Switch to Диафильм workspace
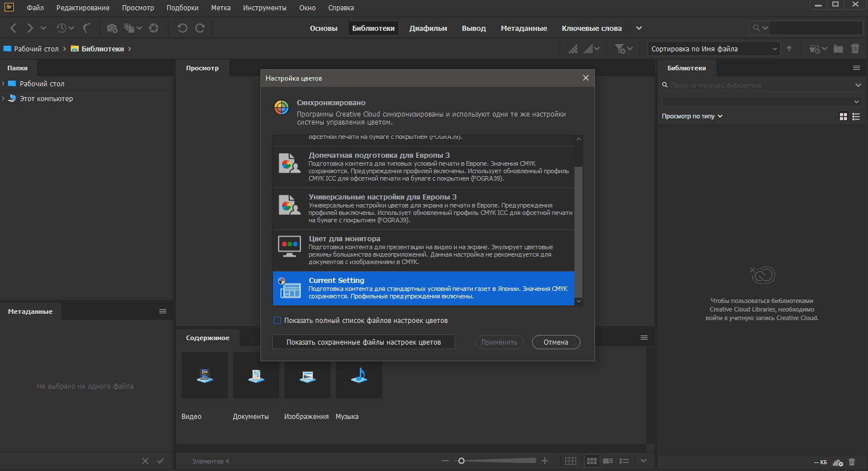868x471 pixels. [428, 29]
